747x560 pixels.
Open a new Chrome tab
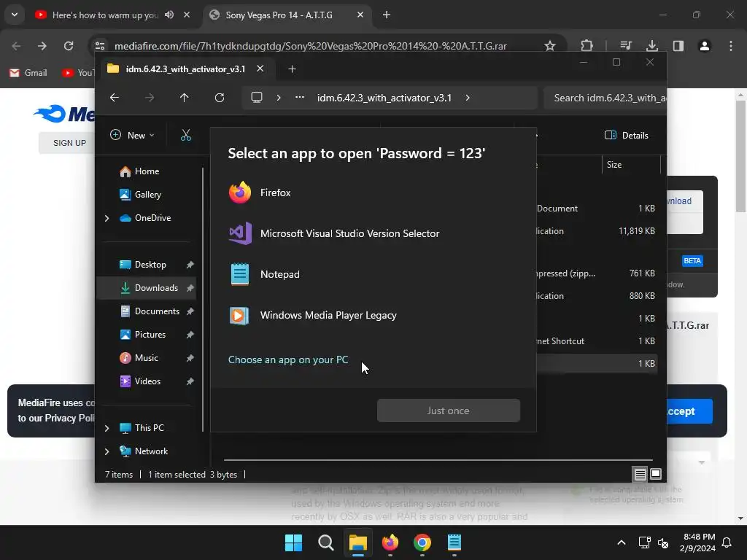[387, 15]
